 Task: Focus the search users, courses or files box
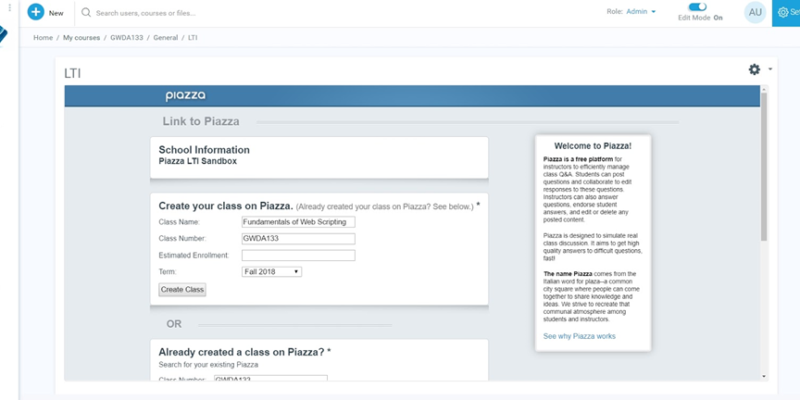pyautogui.click(x=145, y=13)
